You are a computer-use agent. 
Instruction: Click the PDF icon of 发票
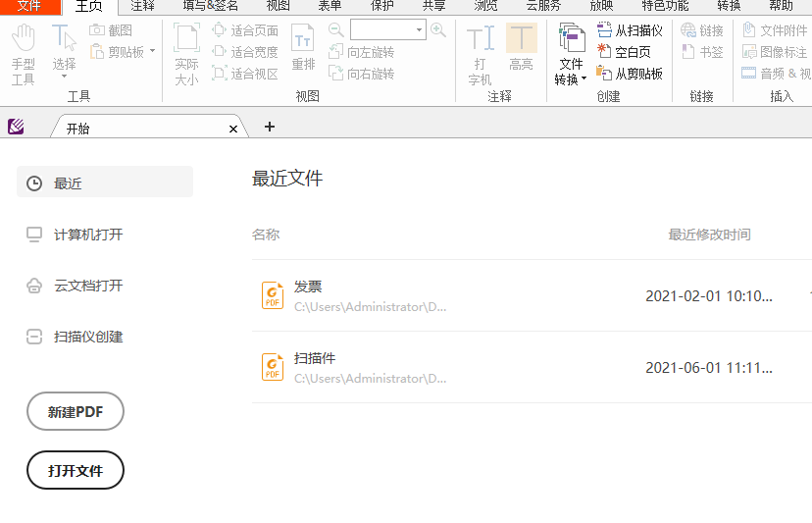(273, 295)
